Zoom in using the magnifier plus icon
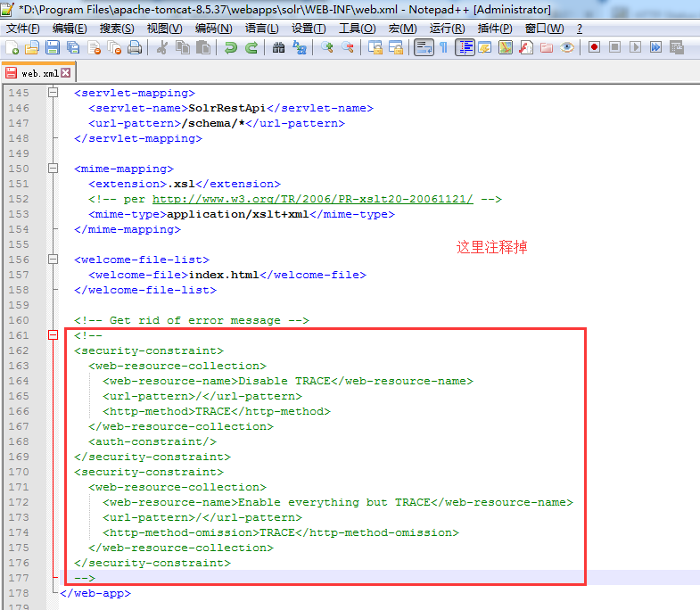The image size is (700, 610). 326,47
